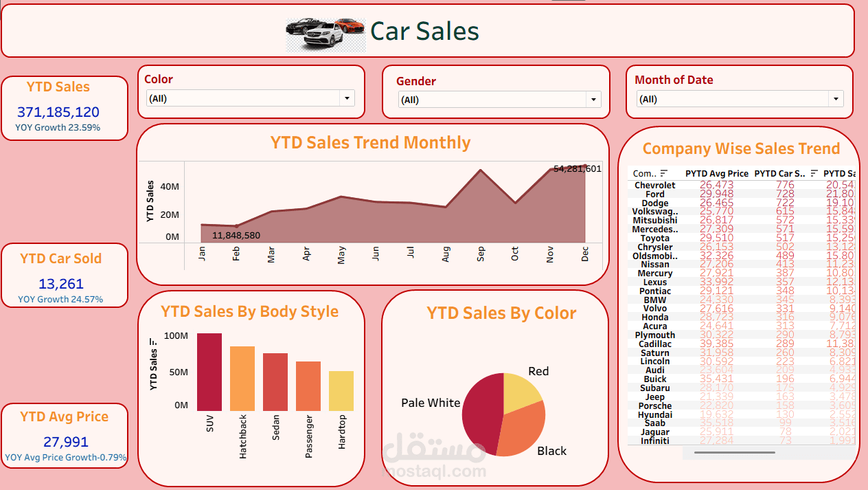
Task: Select the Toyota row in the company table
Action: [656, 238]
